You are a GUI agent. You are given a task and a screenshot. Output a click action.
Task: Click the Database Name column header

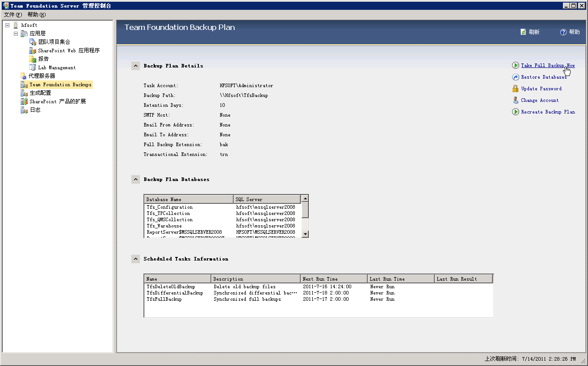(189, 199)
